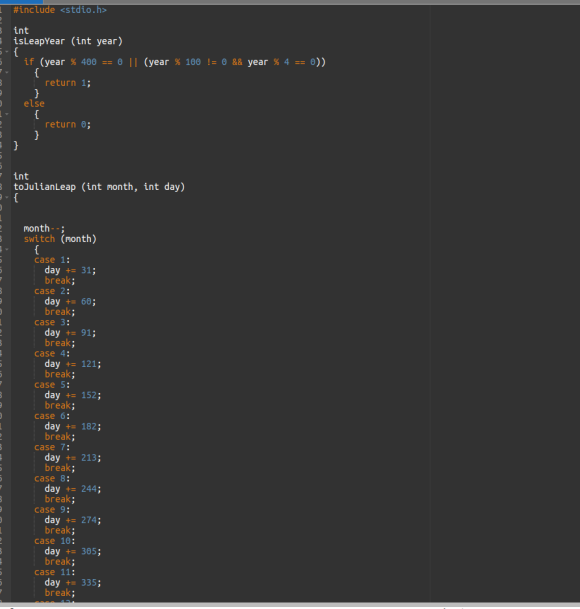
Task: Click the 'day += 31;' line
Action: (70, 270)
